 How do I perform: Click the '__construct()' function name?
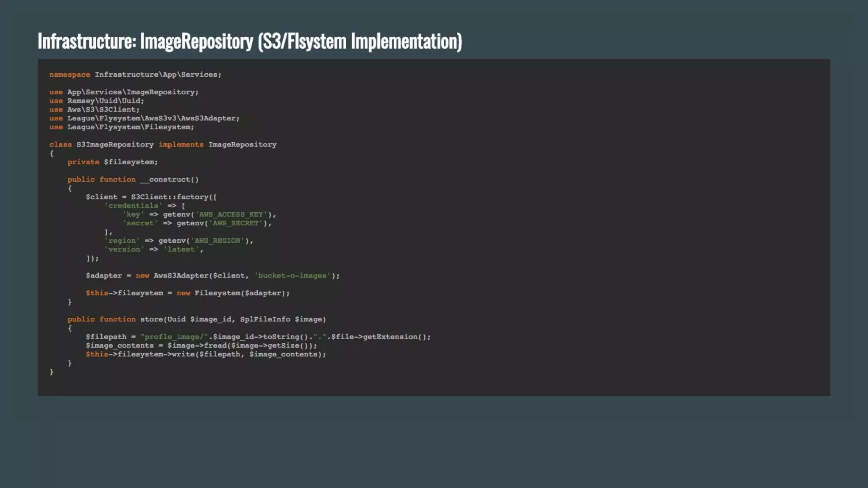(x=170, y=180)
